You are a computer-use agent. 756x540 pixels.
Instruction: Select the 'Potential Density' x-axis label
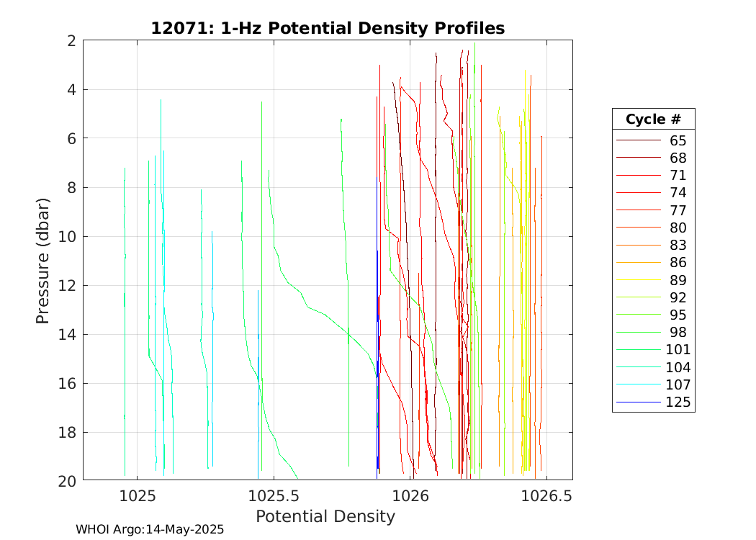(x=325, y=516)
